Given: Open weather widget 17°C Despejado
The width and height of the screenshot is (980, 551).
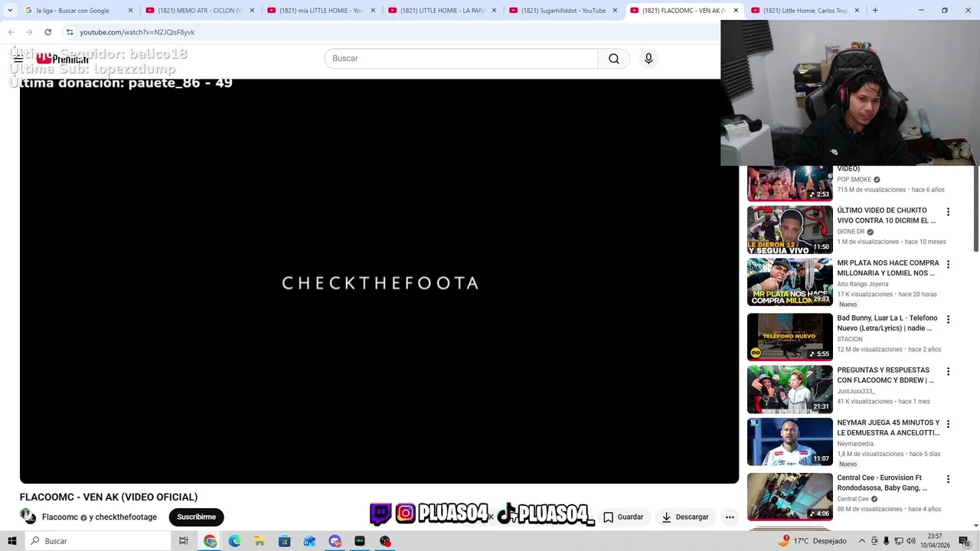Looking at the screenshot, I should pyautogui.click(x=812, y=541).
